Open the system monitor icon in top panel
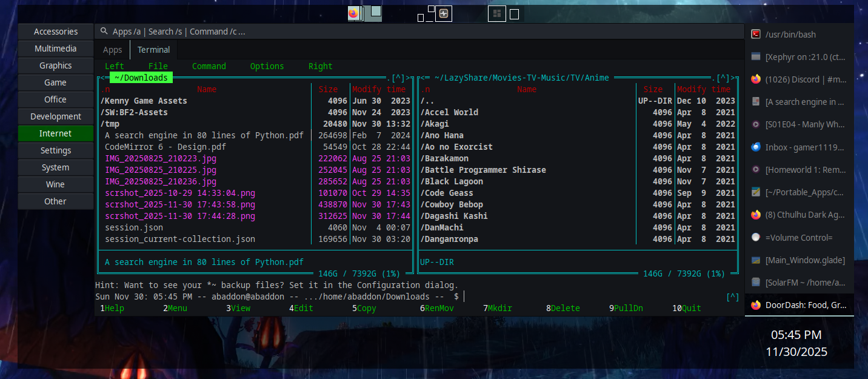This screenshot has width=868, height=379. tap(444, 13)
